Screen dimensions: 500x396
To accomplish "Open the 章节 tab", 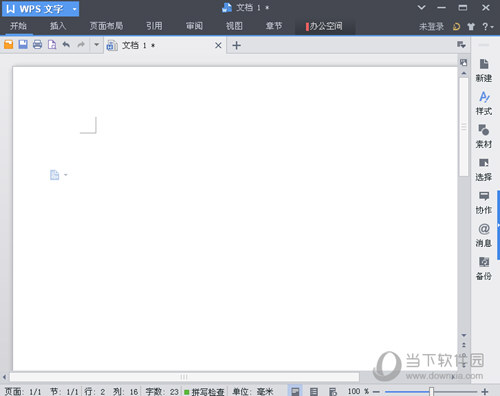I will (274, 26).
